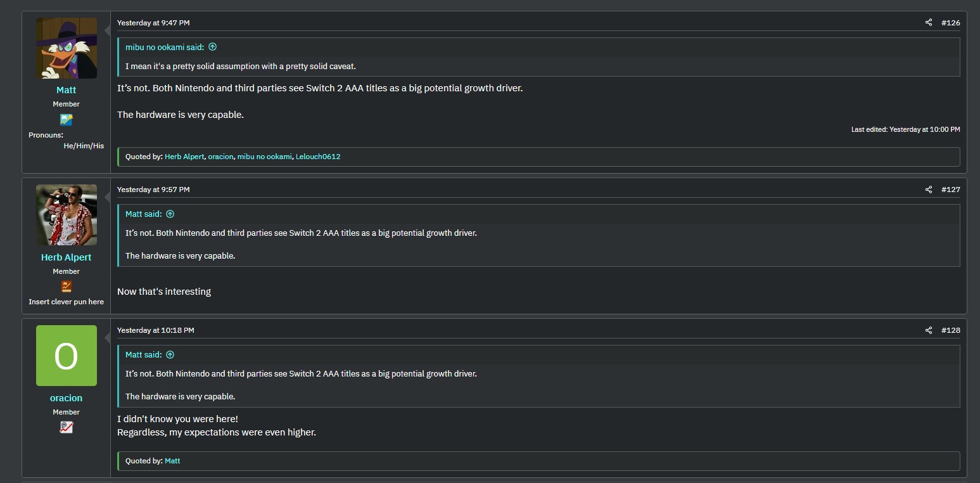Click oracion username under avatar
Screen dimensions: 980x483
pyautogui.click(x=67, y=398)
